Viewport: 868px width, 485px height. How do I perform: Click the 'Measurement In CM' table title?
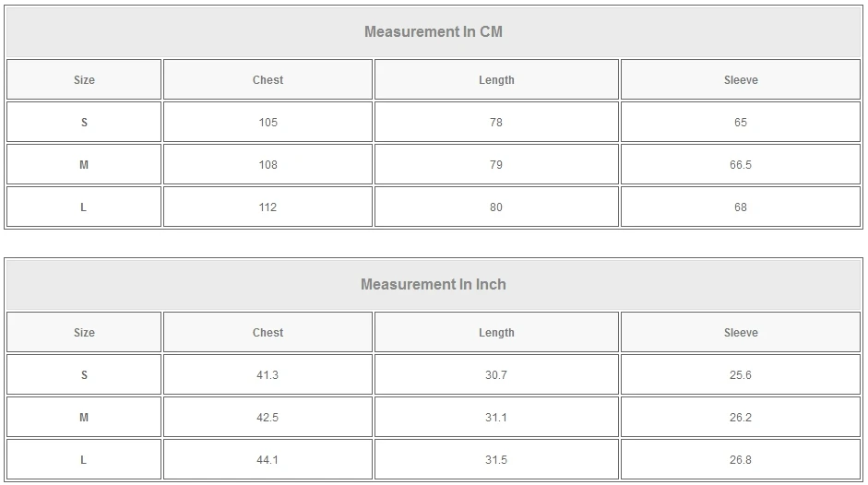[x=434, y=32]
